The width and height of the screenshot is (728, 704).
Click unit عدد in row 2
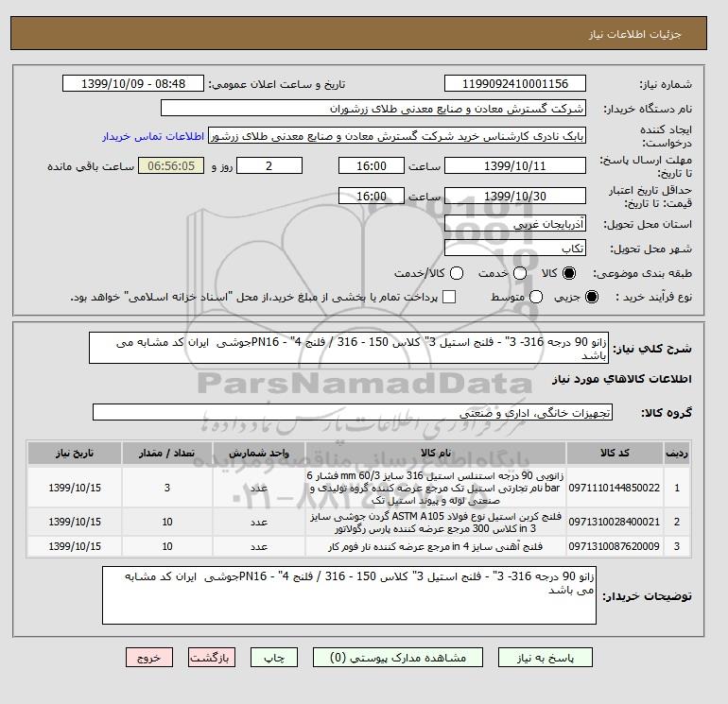coord(259,522)
